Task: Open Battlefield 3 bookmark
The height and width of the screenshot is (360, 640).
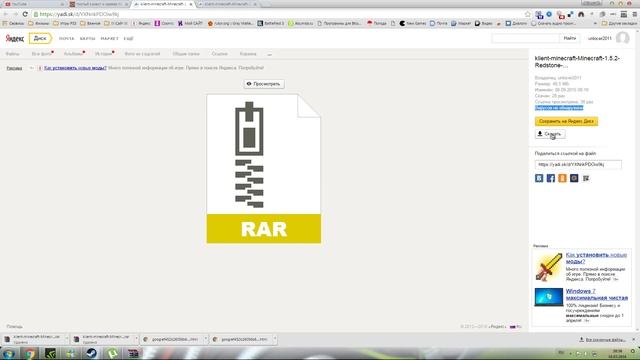Action: pyautogui.click(x=270, y=23)
